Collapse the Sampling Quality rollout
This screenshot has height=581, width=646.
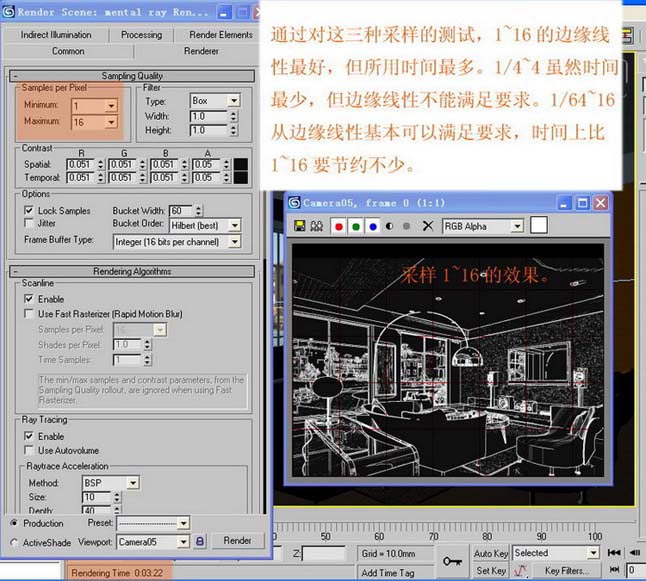(132, 76)
